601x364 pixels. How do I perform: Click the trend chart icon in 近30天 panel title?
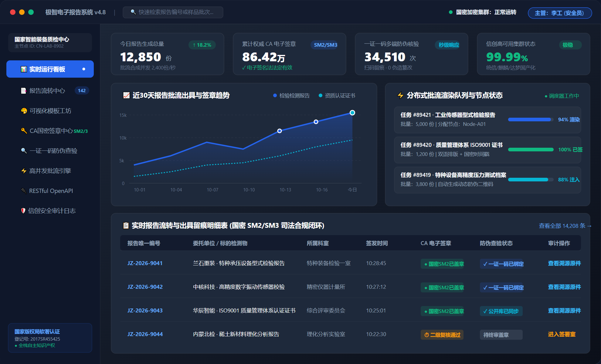(x=126, y=95)
